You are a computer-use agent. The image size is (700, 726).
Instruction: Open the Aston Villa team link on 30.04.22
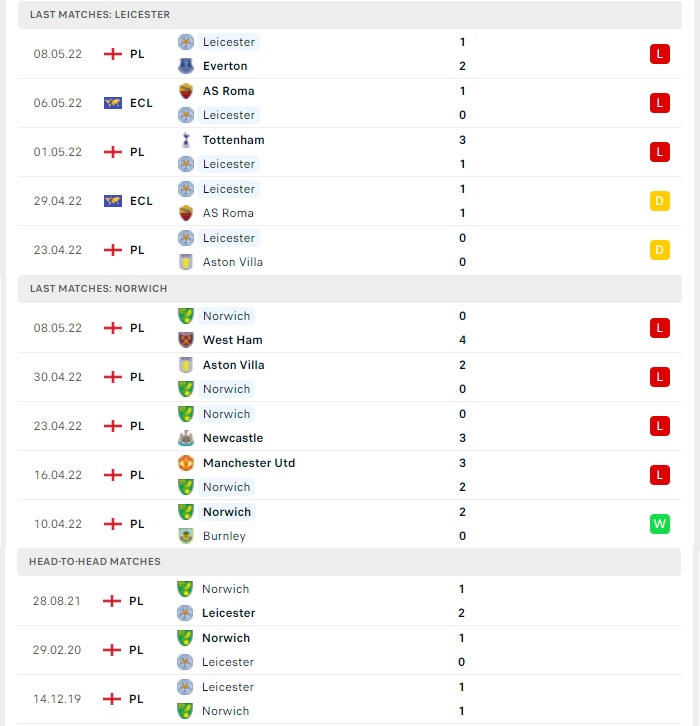(233, 365)
